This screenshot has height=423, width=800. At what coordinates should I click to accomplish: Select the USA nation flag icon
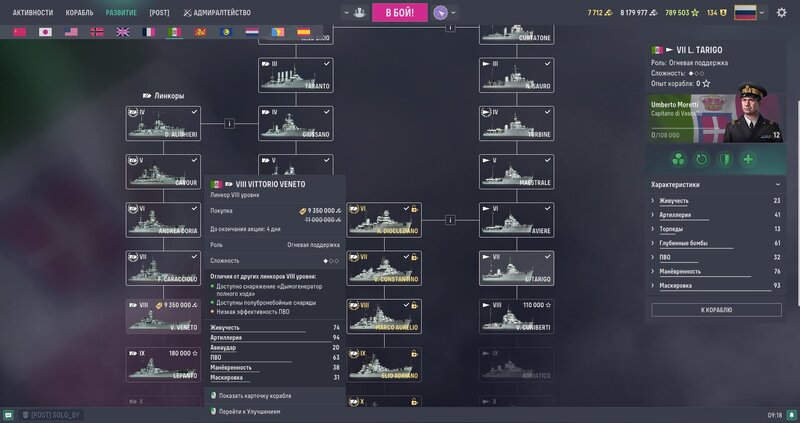71,32
